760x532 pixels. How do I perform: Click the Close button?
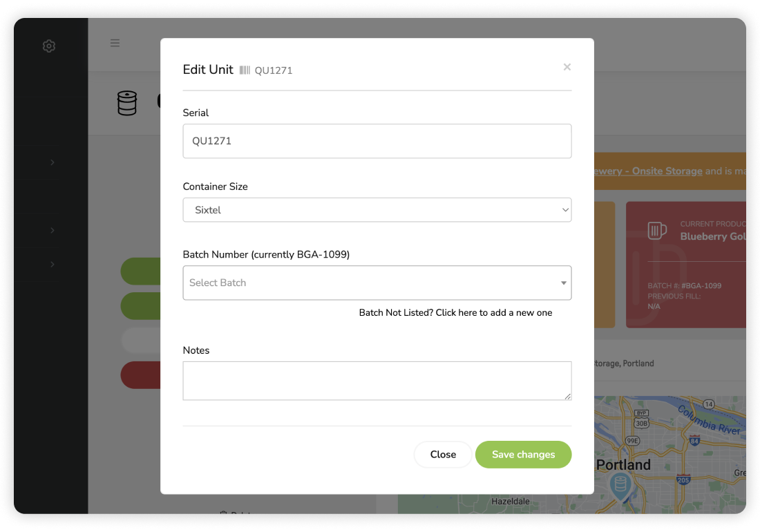coord(443,455)
